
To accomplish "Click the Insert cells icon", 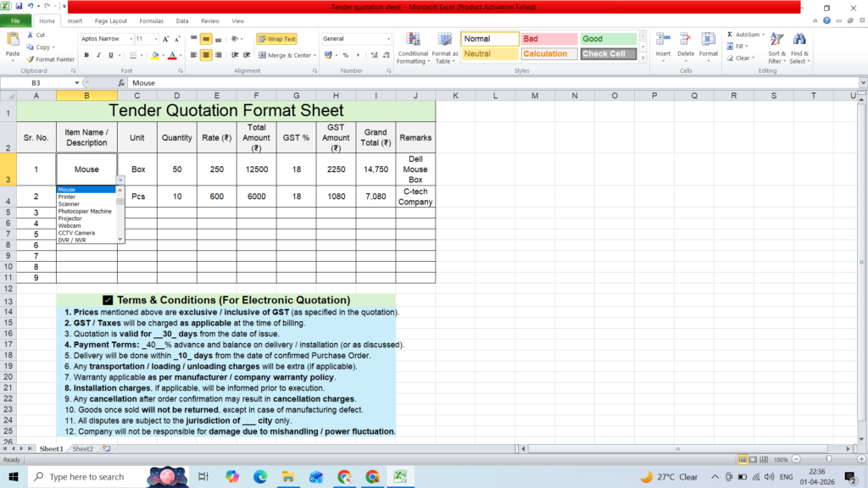I will click(x=663, y=40).
